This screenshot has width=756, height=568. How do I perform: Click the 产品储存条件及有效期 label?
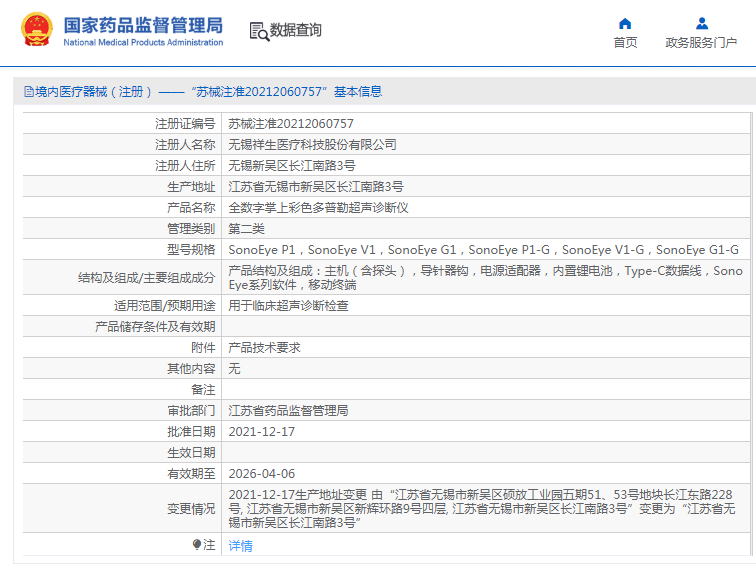pos(155,327)
